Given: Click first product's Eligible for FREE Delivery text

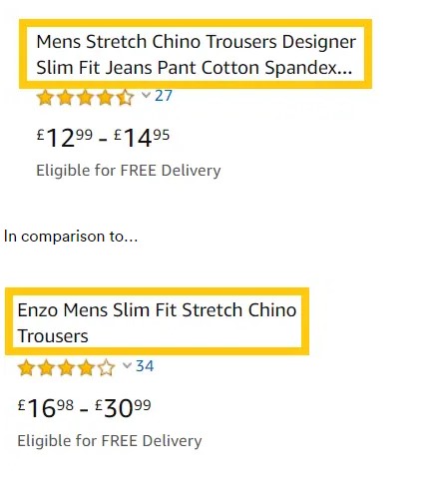Looking at the screenshot, I should click(129, 171).
